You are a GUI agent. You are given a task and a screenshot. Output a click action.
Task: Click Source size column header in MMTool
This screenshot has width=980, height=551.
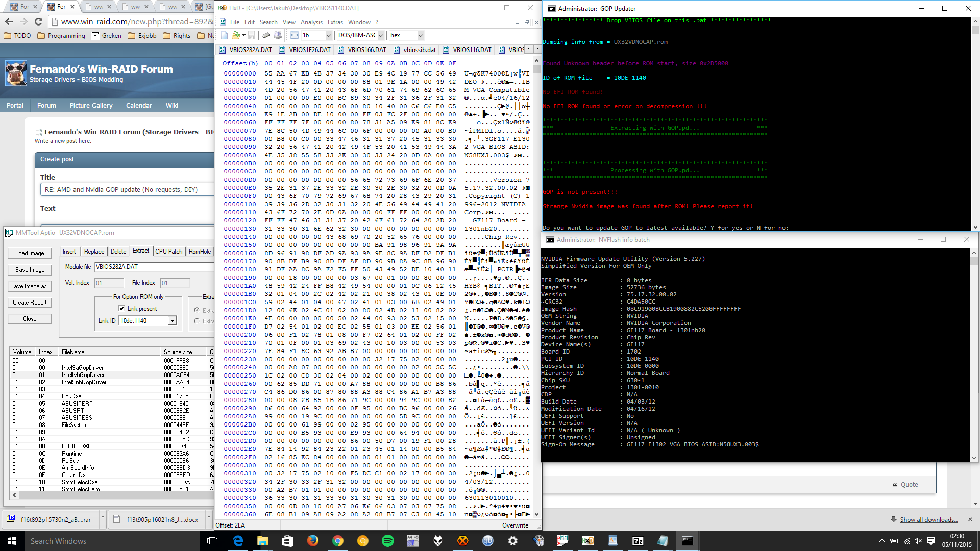[183, 352]
